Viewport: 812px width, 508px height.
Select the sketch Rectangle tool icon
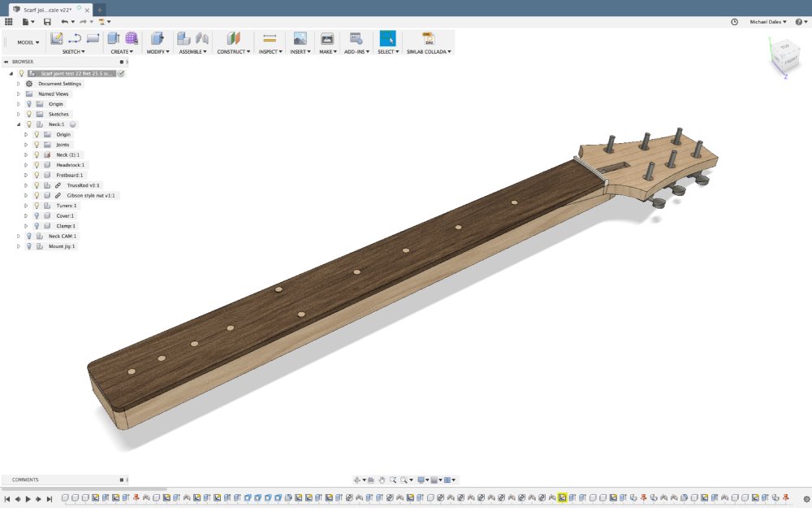click(93, 38)
